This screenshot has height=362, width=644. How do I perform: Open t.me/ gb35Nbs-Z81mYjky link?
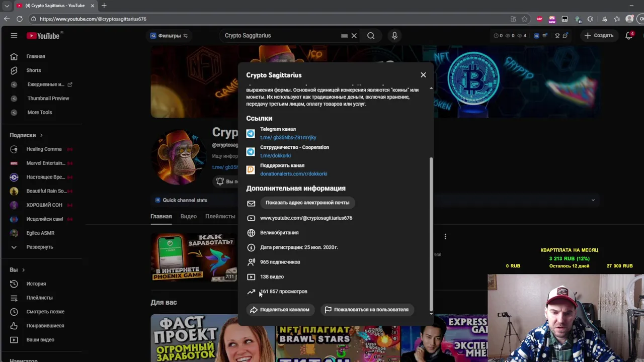(x=288, y=138)
